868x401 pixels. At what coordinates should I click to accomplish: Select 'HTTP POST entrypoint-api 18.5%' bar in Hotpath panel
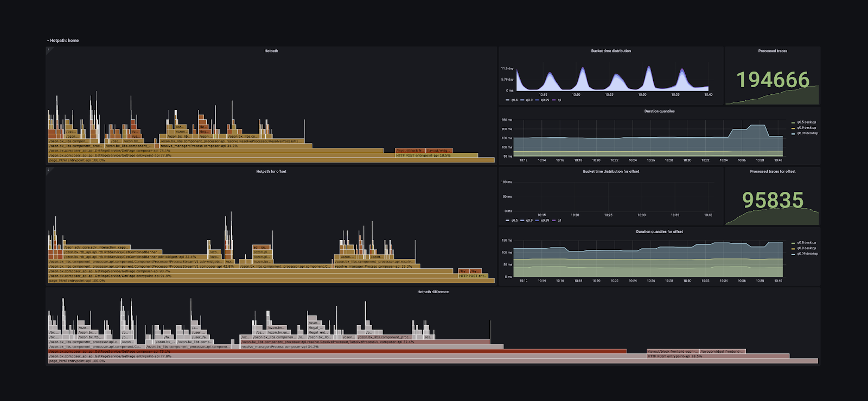437,156
